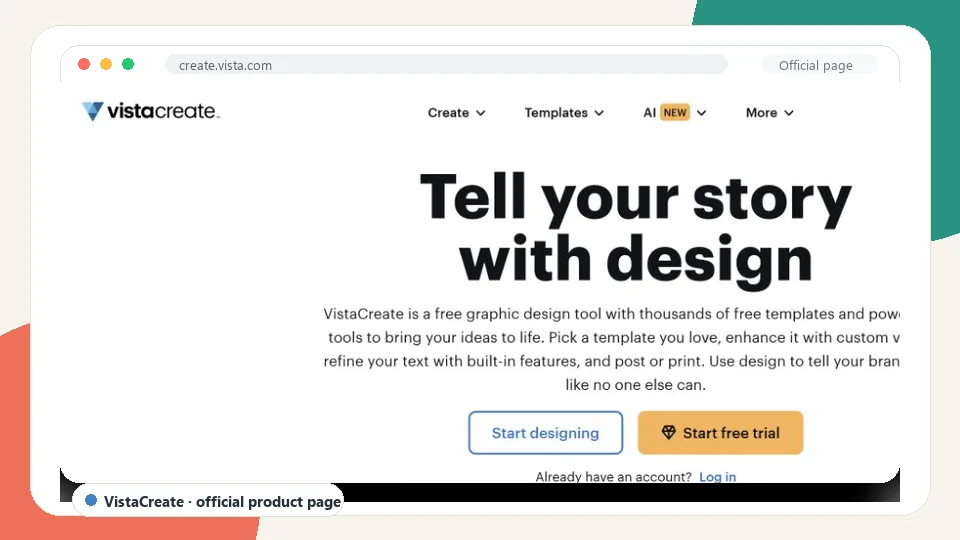
Task: Open the AI menu item
Action: pyautogui.click(x=650, y=113)
